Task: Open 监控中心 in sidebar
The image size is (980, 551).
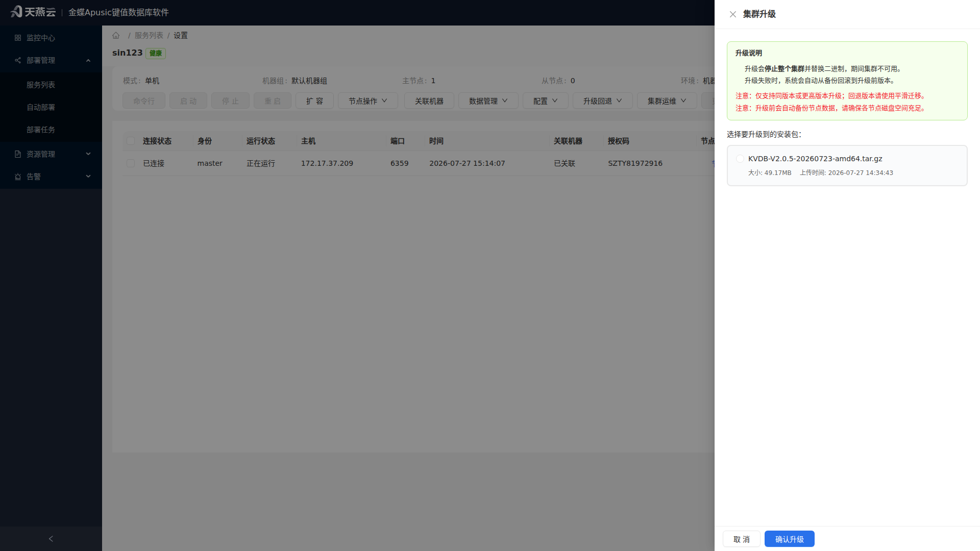Action: (51, 38)
